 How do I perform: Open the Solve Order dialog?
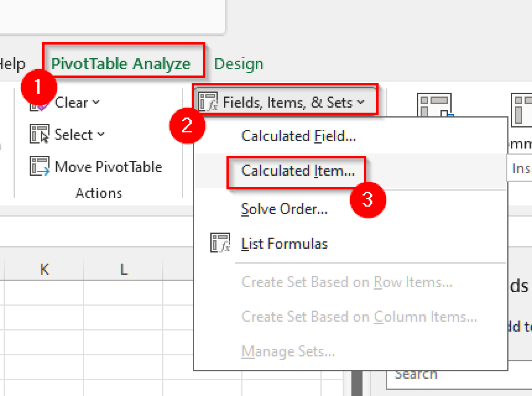click(x=284, y=209)
